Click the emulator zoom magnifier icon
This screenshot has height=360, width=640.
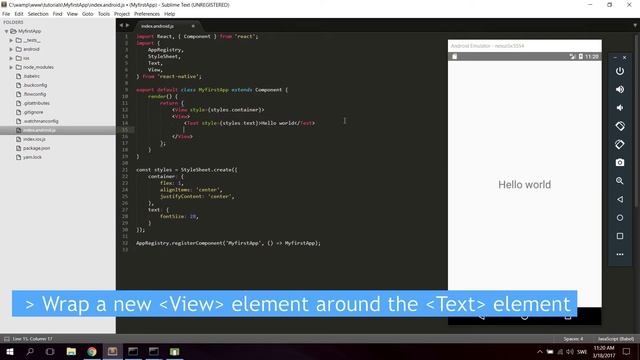[620, 181]
